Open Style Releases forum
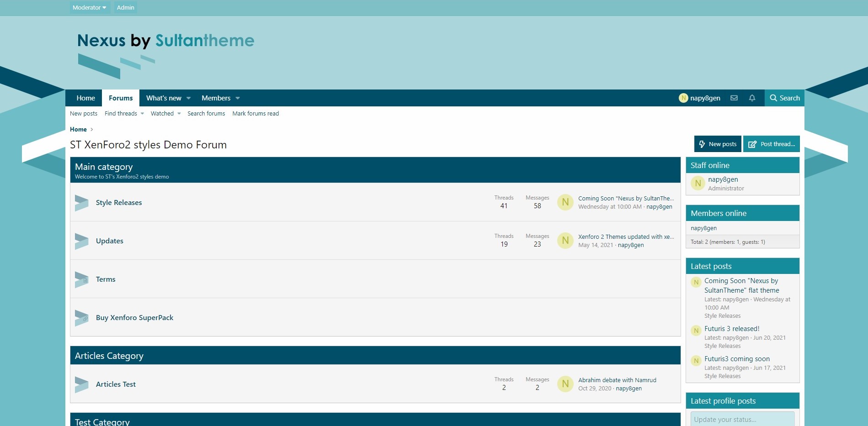The height and width of the screenshot is (426, 868). [119, 203]
